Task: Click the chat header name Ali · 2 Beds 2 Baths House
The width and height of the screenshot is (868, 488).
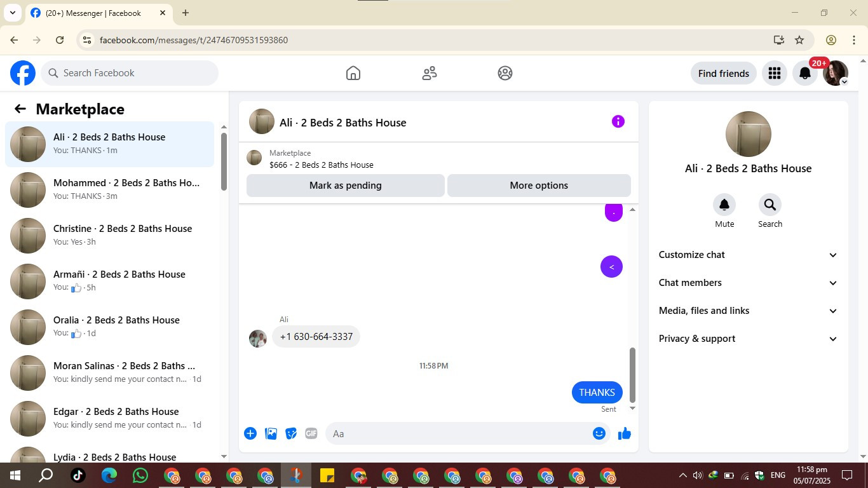Action: (343, 123)
